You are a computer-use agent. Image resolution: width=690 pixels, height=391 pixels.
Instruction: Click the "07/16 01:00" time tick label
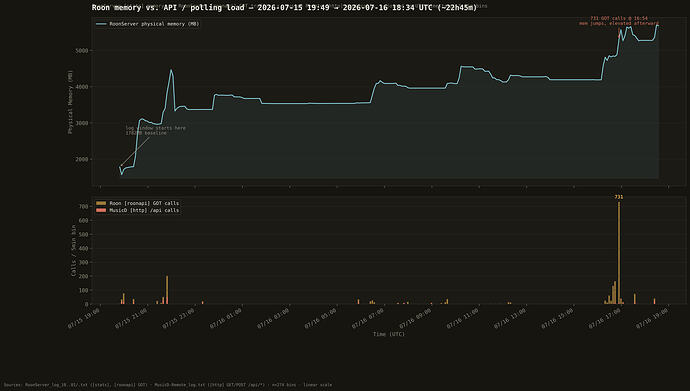coord(226,318)
